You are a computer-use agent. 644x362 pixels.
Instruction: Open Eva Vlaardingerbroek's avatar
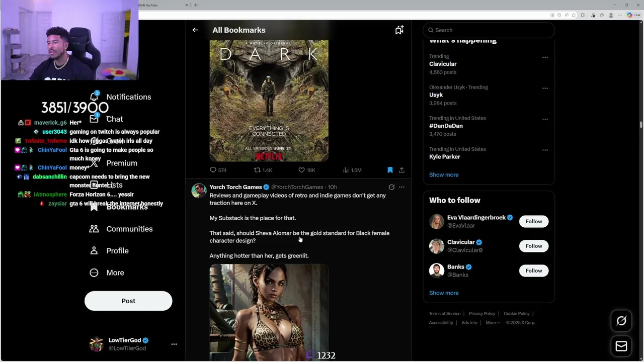tap(437, 221)
